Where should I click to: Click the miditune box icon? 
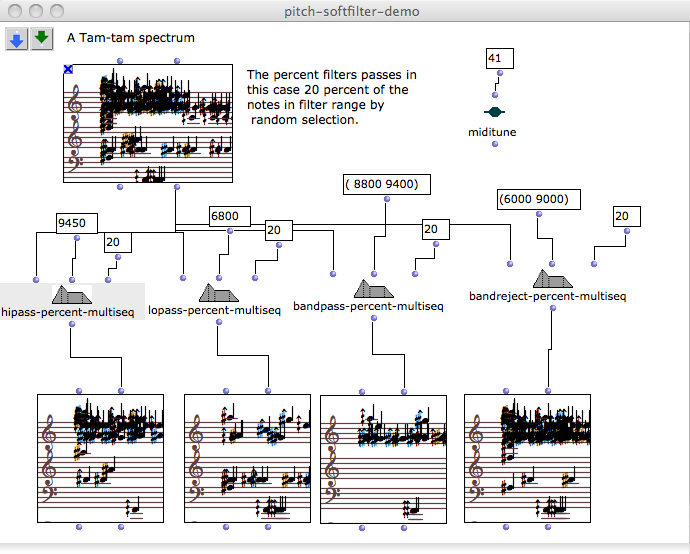coord(494,113)
